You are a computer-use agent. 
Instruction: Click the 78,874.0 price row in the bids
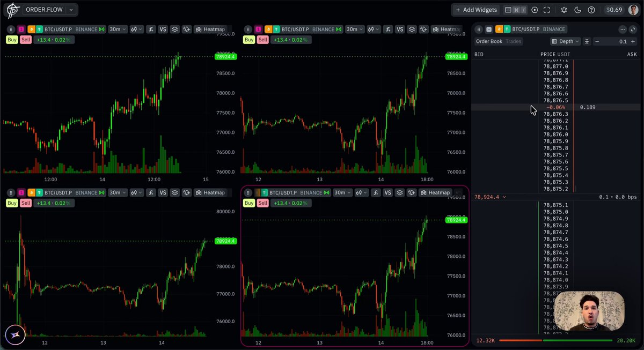(x=555, y=280)
